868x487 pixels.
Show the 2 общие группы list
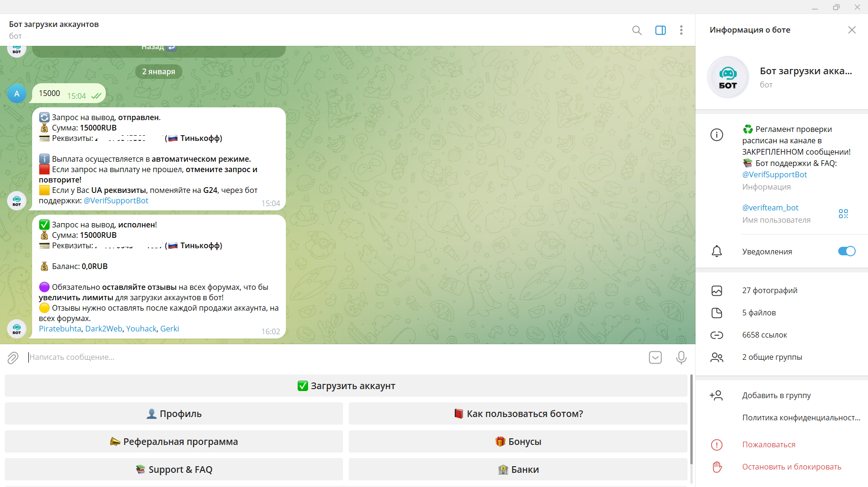pos(772,357)
